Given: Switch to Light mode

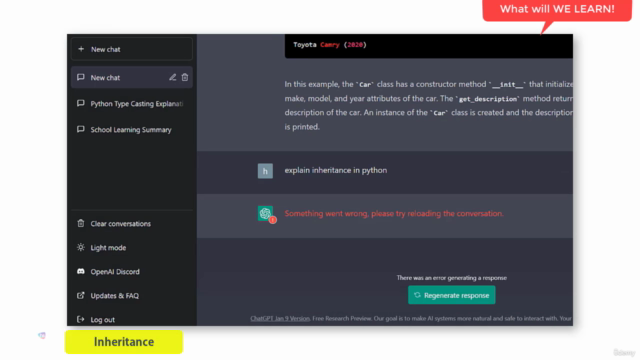Looking at the screenshot, I should [x=132, y=248].
